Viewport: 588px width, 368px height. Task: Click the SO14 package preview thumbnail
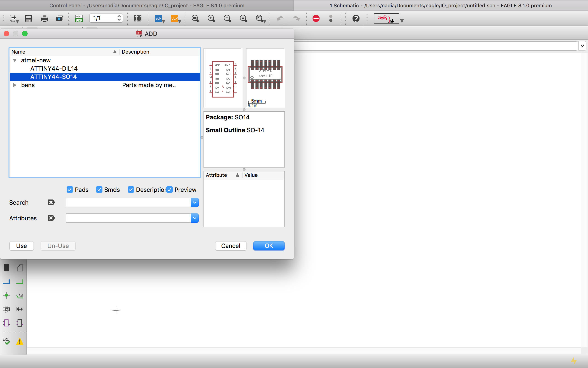[x=265, y=78]
